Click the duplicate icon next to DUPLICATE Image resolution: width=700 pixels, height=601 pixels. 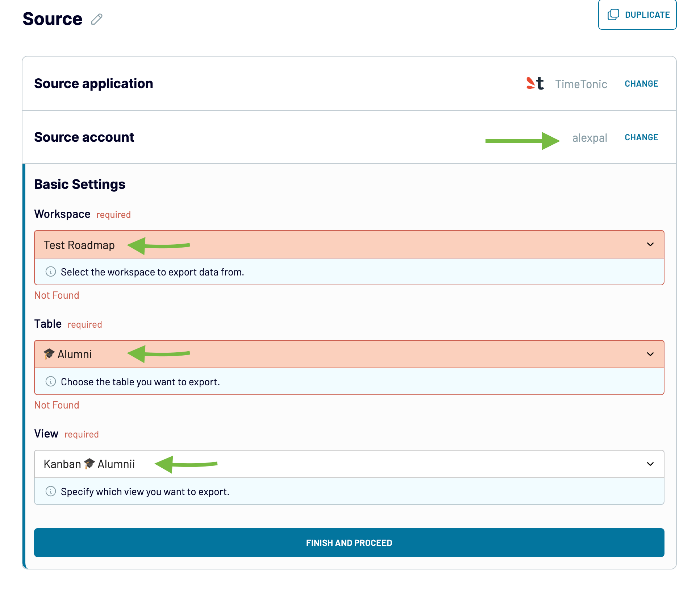tap(613, 15)
